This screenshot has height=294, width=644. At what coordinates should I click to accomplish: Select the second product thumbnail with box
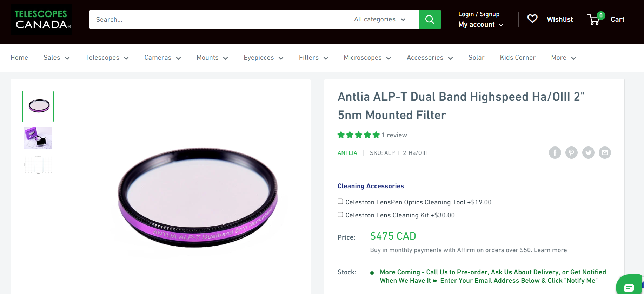tap(38, 138)
